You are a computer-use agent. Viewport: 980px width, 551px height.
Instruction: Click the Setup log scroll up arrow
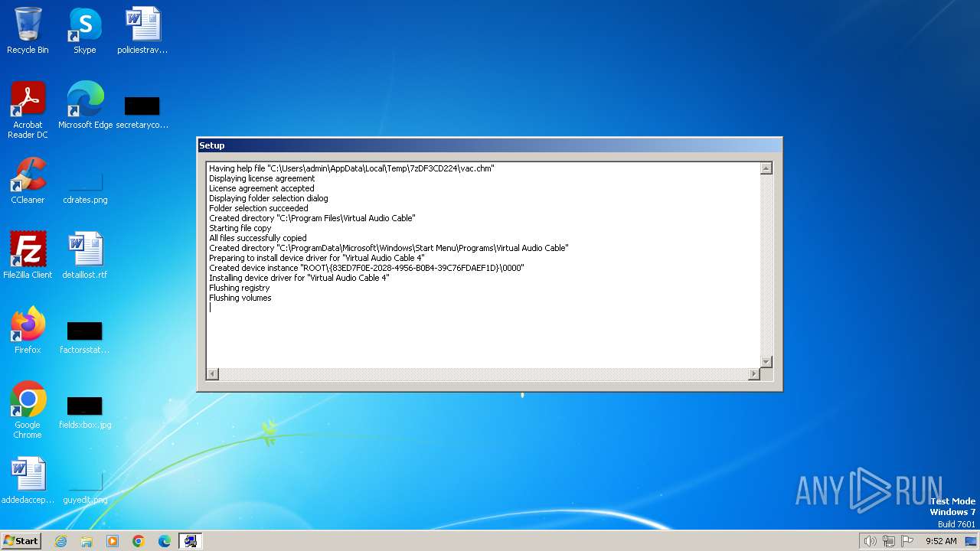coord(766,168)
